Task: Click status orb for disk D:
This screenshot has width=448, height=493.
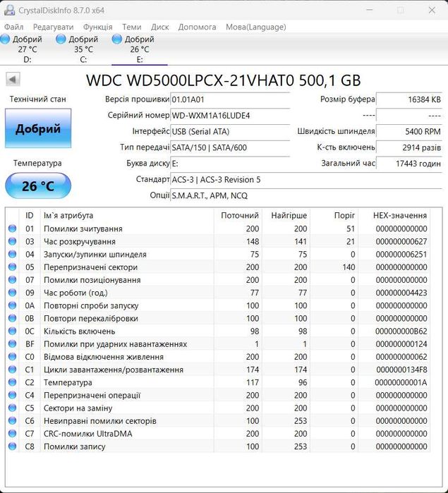Action: (5, 39)
